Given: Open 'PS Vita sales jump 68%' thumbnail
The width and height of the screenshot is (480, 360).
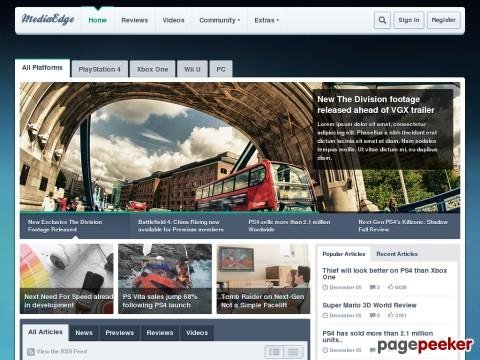Looking at the screenshot, I should [x=165, y=279].
